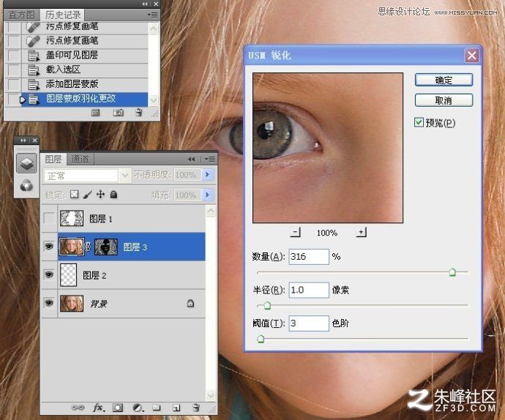505x420 pixels.
Task: Set history brush source for 载入选区
Action: pos(14,70)
